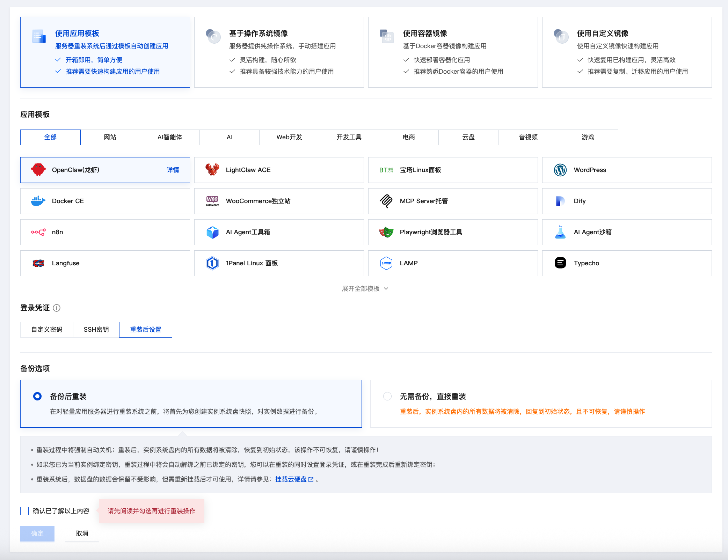Select the 备份后重装 radio button
The width and height of the screenshot is (728, 560).
(37, 396)
